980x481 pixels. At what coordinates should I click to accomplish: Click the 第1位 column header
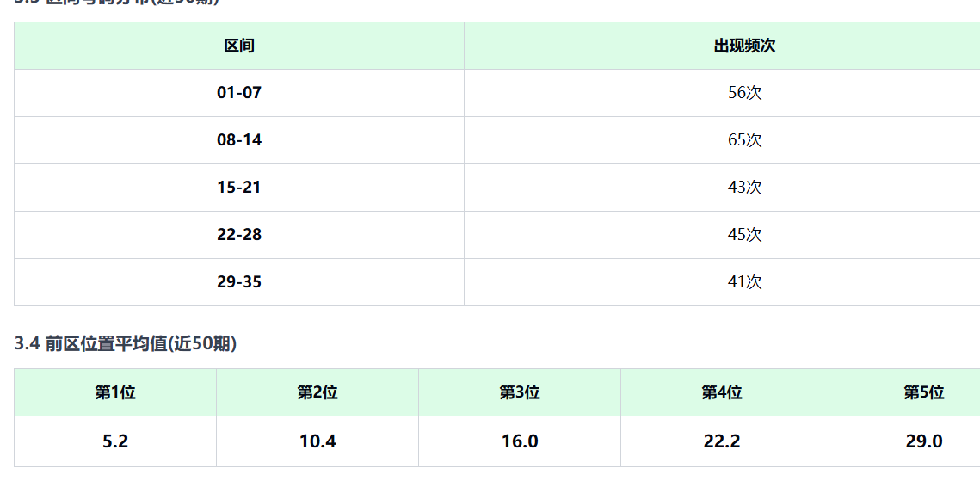[x=115, y=393]
